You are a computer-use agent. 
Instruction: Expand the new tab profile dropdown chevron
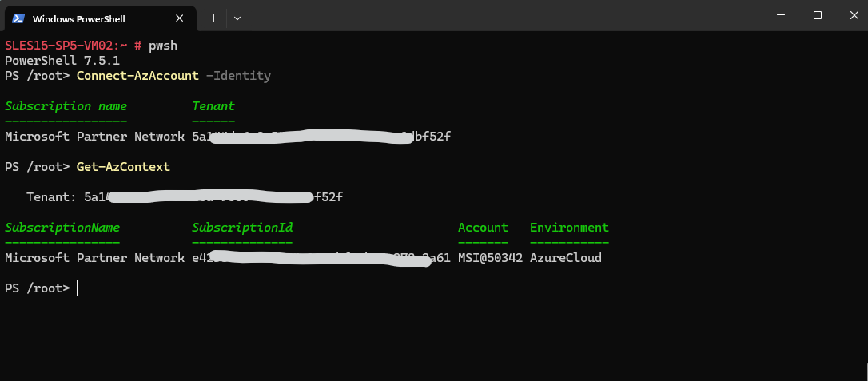pyautogui.click(x=237, y=18)
